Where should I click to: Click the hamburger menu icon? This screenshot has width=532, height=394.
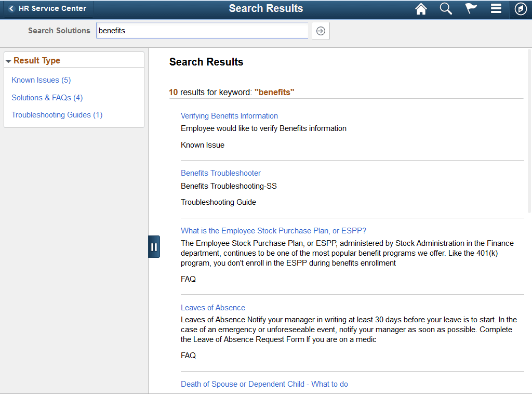coord(496,9)
